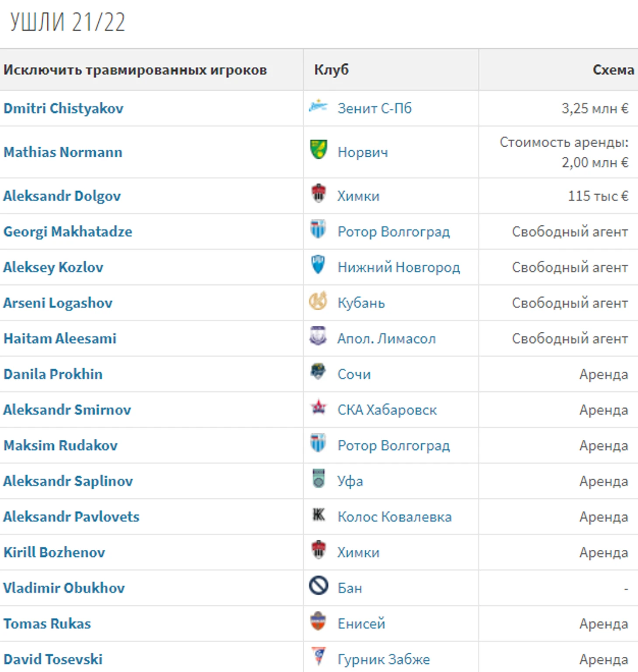Click the Kolos Kovalivka logo icon
This screenshot has height=672, width=638.
pos(319,515)
